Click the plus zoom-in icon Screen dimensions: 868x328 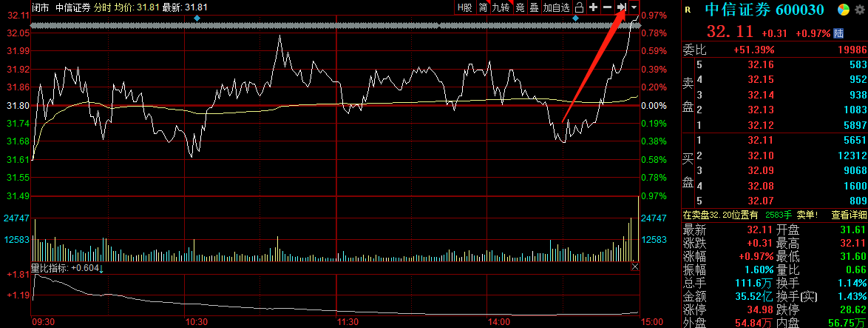pos(594,7)
